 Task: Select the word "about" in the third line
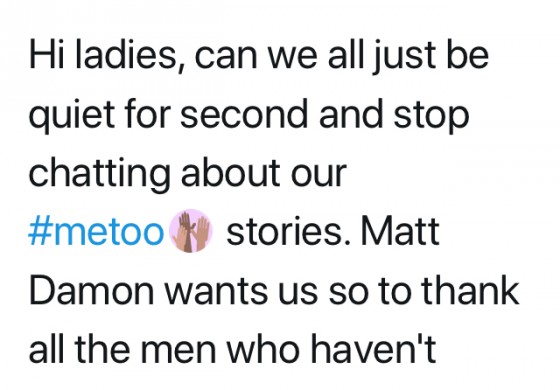point(230,172)
